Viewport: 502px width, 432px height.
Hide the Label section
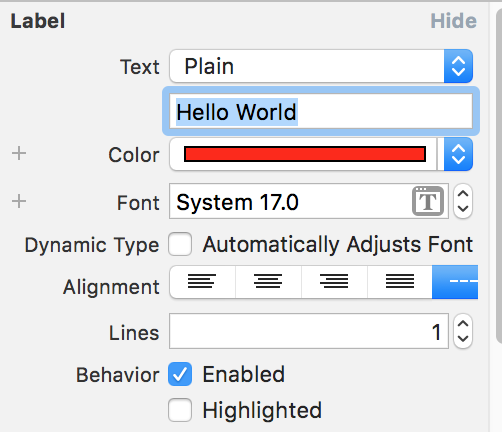coord(453,21)
